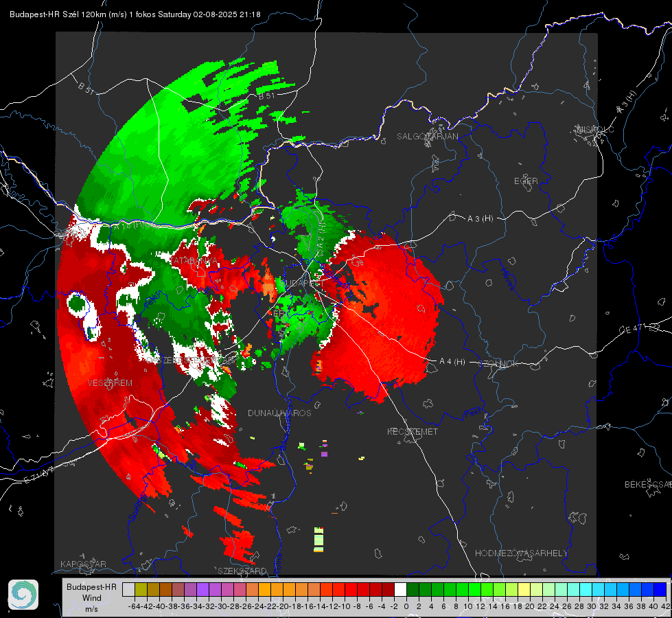This screenshot has width=672, height=618.
Task: Click the Pest county label near Kecskemét
Action: click(472, 413)
